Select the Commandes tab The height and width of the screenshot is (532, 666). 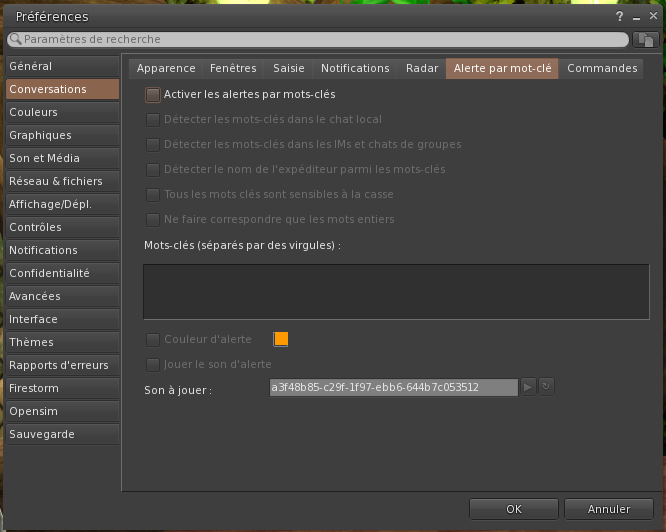pos(602,68)
